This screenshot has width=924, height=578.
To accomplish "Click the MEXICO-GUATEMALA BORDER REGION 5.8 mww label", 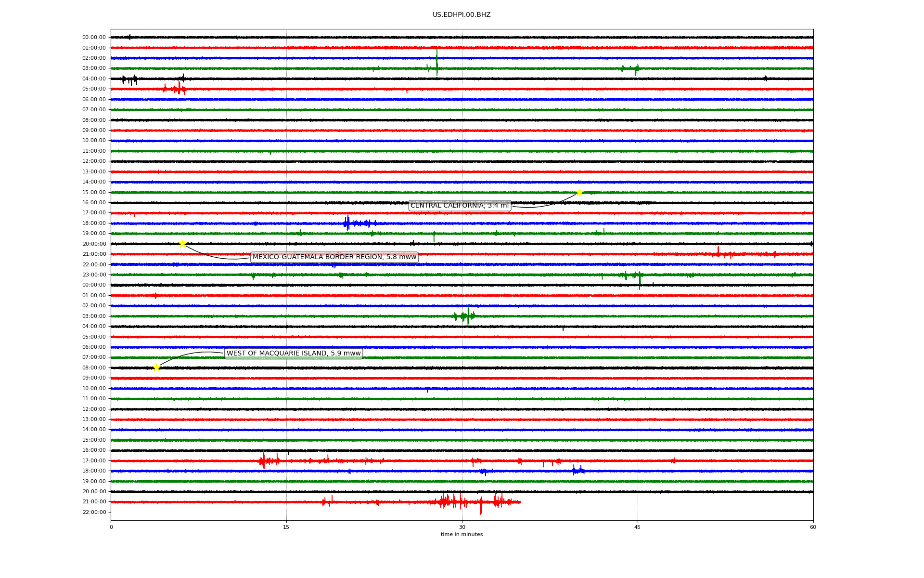I will 334,257.
